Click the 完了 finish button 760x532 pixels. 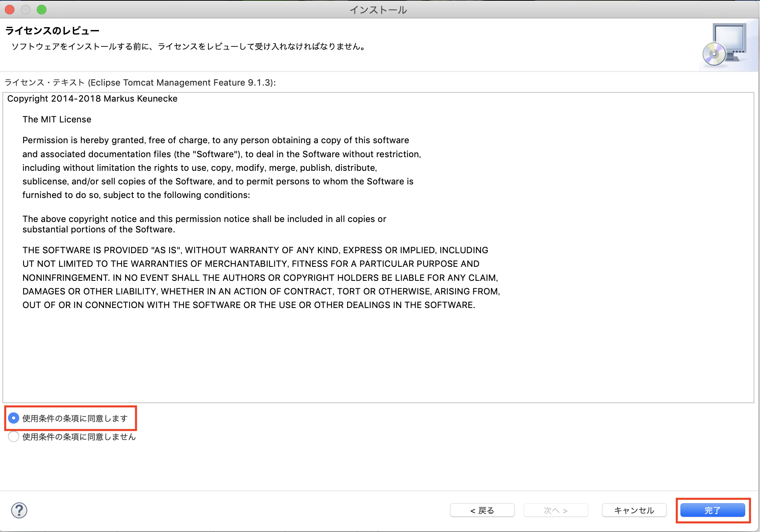click(712, 510)
